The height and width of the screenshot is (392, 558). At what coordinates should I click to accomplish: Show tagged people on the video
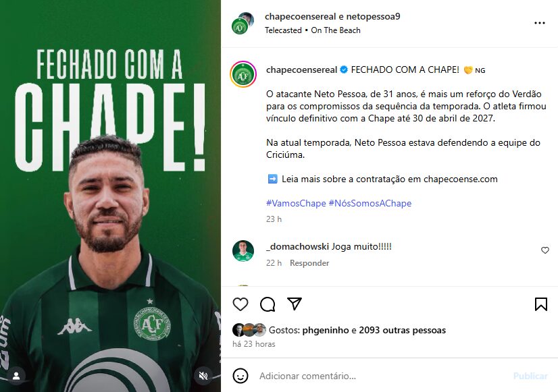click(16, 376)
